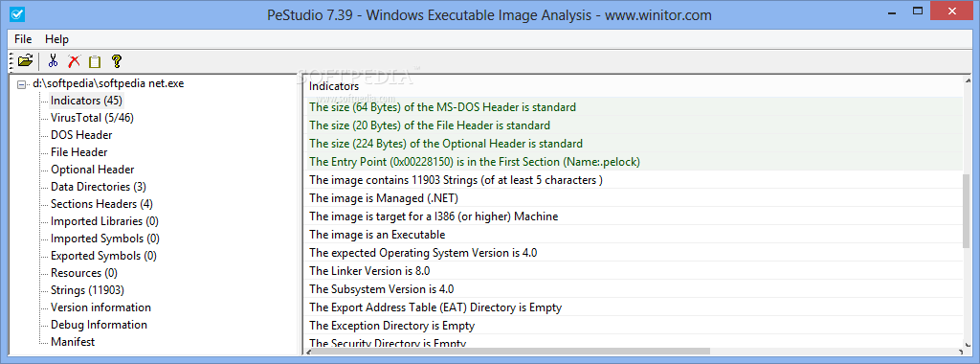Select the I386 target Machine row

pos(635,216)
